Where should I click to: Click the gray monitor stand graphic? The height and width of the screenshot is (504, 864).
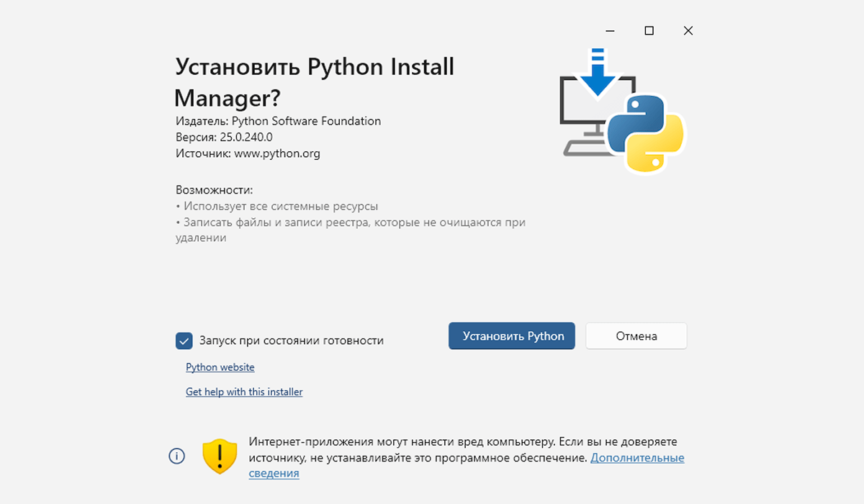tap(583, 147)
